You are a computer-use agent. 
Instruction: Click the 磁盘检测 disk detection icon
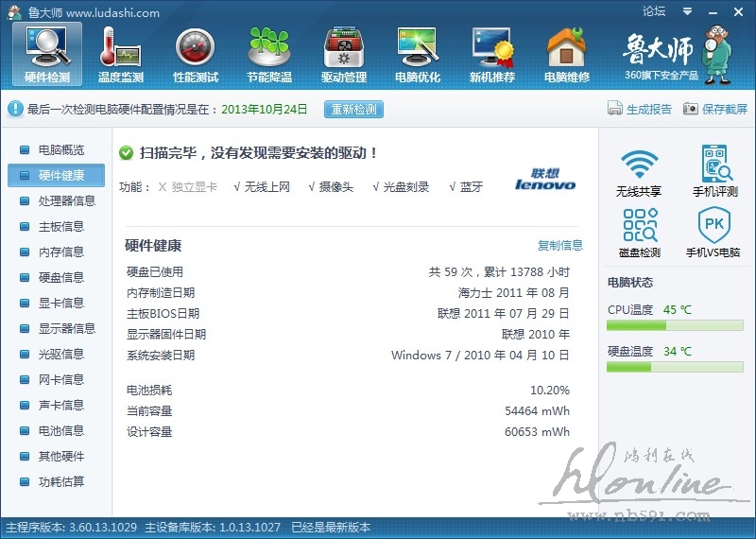[x=640, y=233]
